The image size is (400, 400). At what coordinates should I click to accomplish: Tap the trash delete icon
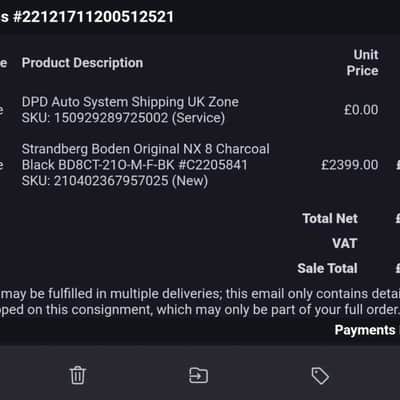coord(78,375)
